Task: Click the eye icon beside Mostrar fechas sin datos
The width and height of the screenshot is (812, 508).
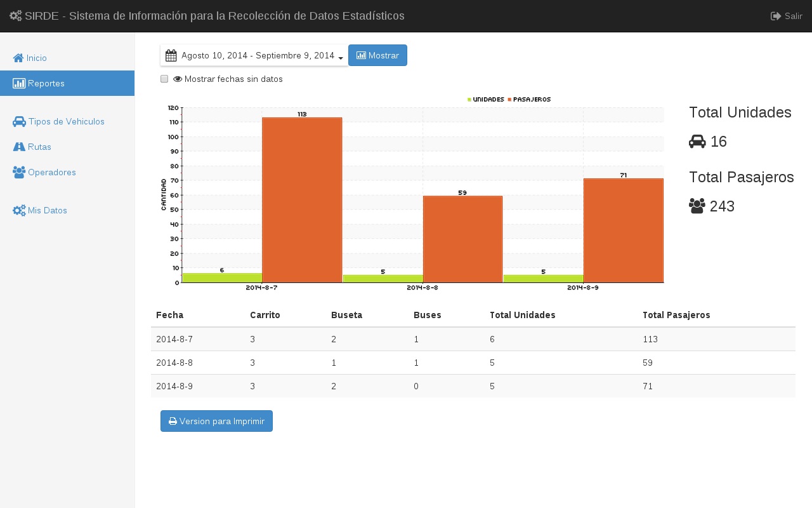Action: [x=178, y=79]
